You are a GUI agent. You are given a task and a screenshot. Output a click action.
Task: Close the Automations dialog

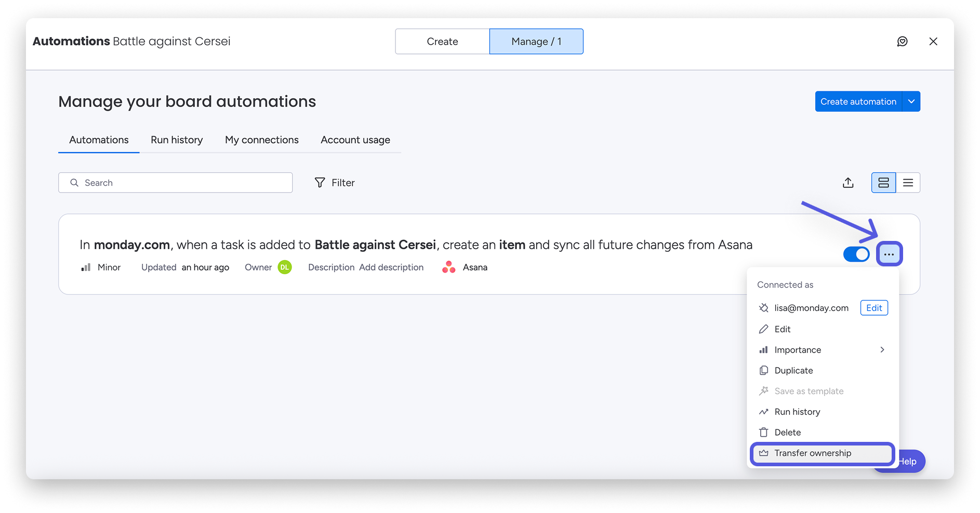(x=933, y=42)
